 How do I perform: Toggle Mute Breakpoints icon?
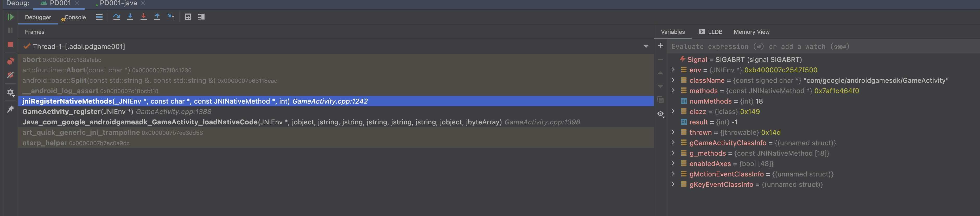point(10,75)
